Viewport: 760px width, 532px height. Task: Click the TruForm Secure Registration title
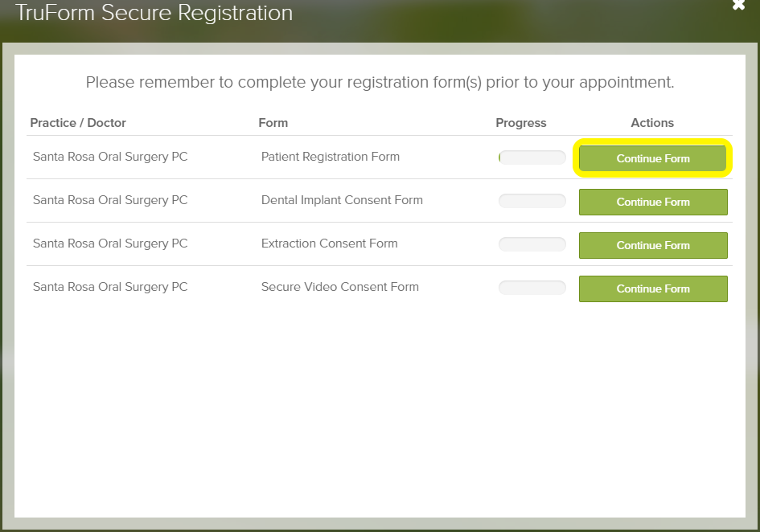(154, 12)
